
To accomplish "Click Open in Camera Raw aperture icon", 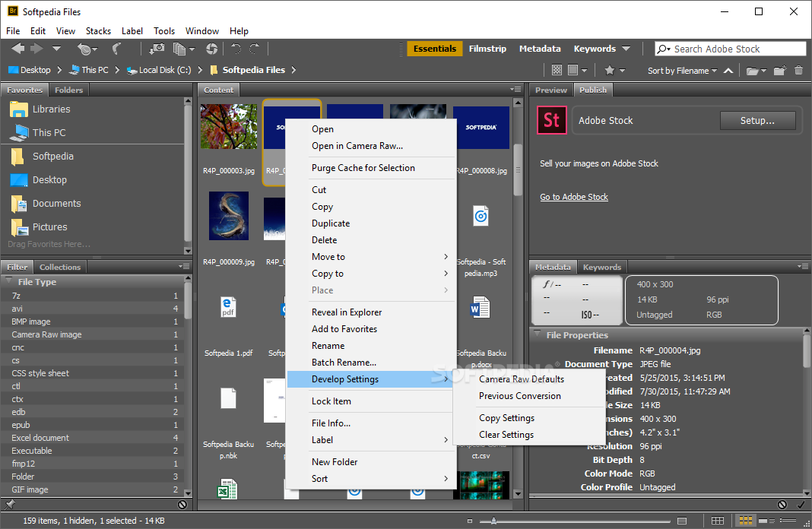I will [x=211, y=49].
